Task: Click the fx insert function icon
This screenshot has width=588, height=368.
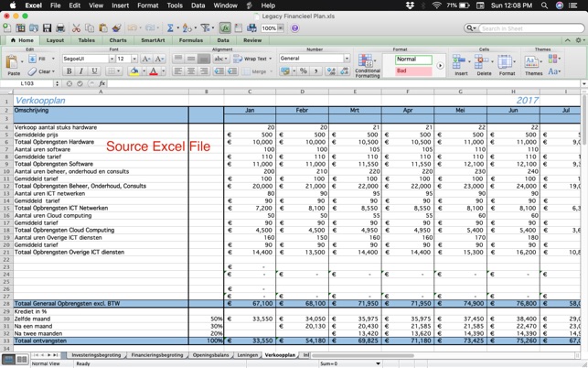Action: (102, 83)
